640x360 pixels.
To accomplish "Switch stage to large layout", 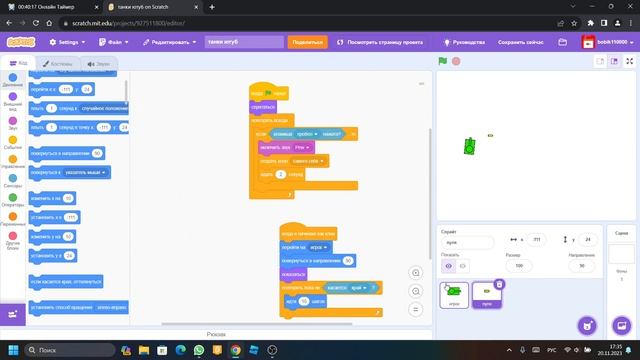I will pos(614,61).
